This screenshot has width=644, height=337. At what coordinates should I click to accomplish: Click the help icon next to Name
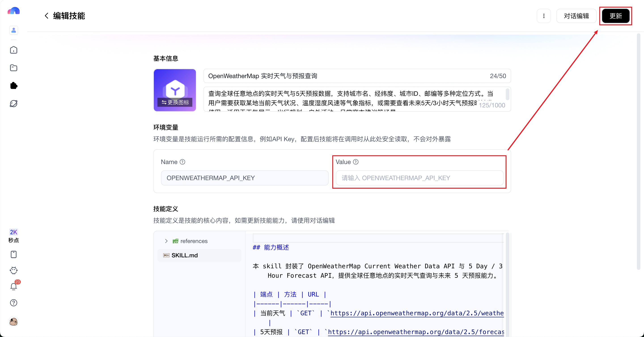(x=182, y=162)
